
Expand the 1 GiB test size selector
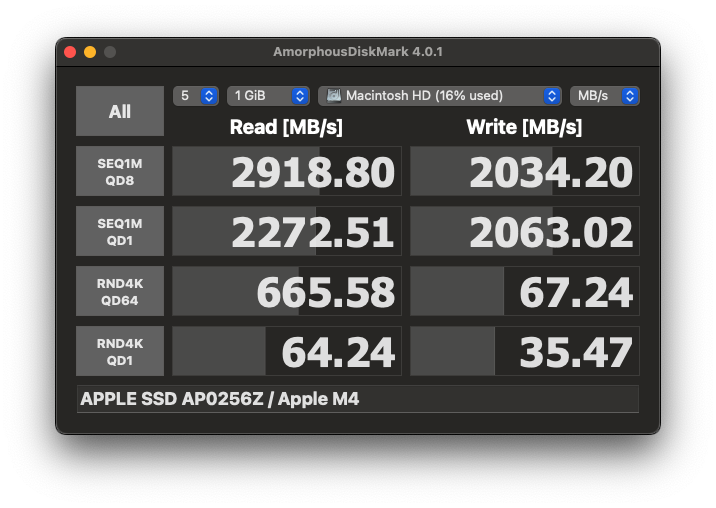[x=268, y=96]
